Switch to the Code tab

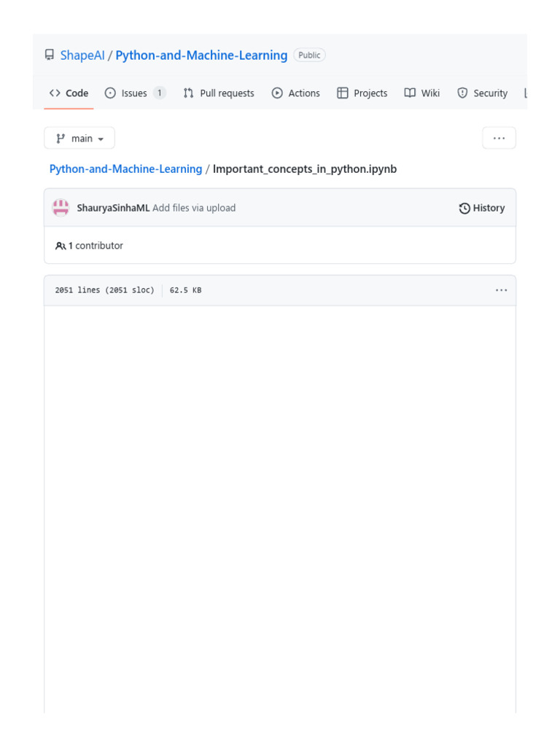[69, 93]
